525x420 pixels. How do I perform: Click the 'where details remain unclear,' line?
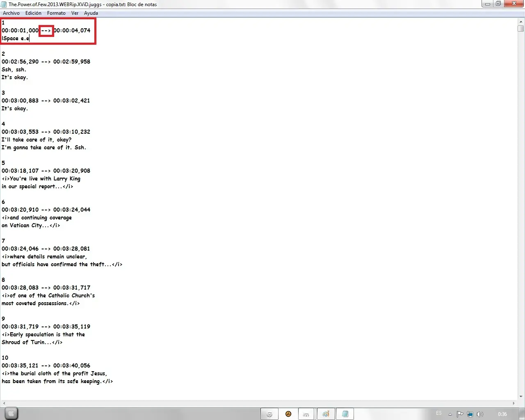[44, 256]
